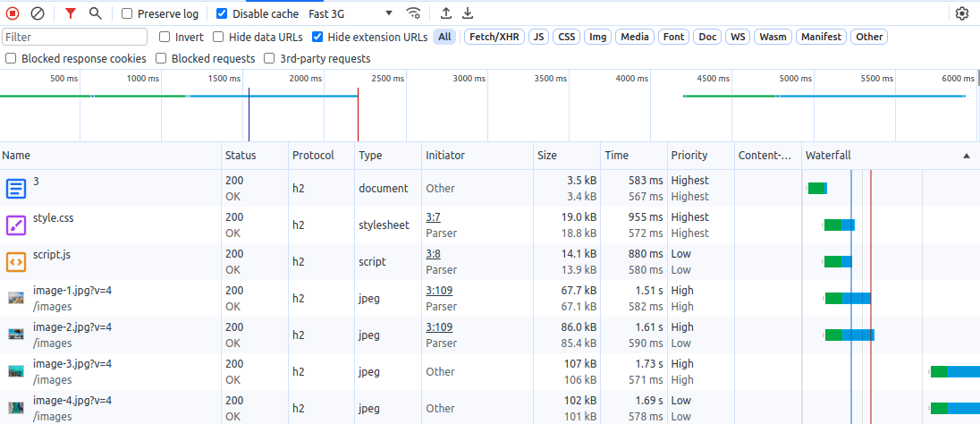Image resolution: width=980 pixels, height=424 pixels.
Task: Sort by Size column header
Action: (567, 156)
